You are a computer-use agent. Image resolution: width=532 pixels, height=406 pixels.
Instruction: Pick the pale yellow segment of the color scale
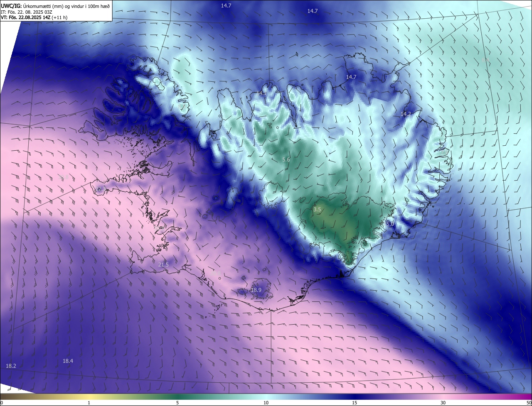coord(89,396)
